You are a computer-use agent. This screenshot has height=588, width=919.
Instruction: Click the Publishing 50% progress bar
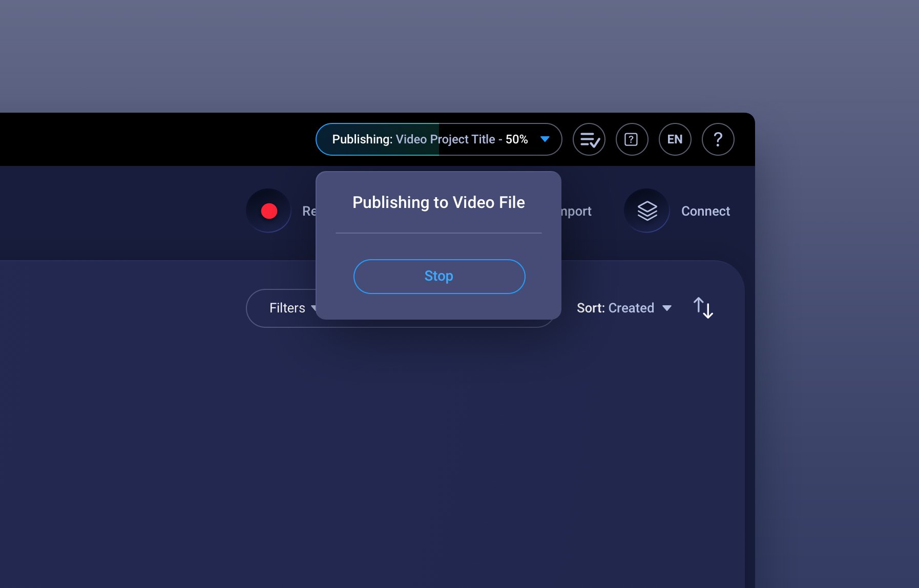click(x=439, y=139)
